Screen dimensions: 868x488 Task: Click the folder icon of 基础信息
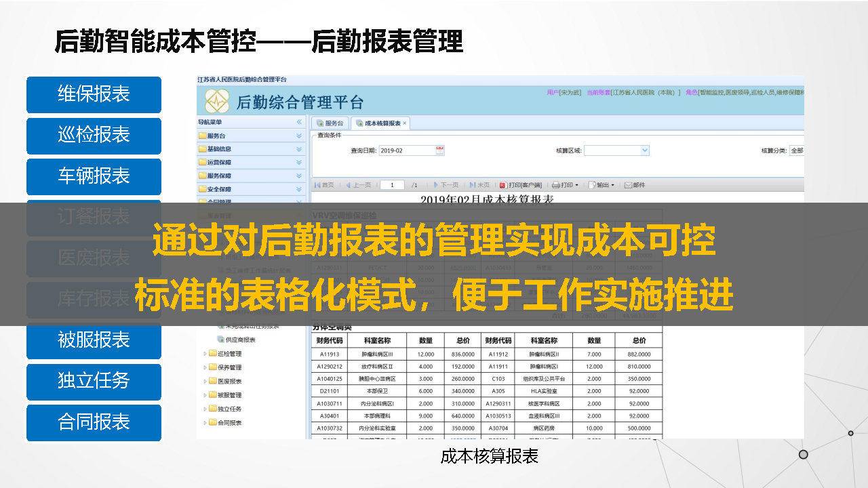pos(202,149)
